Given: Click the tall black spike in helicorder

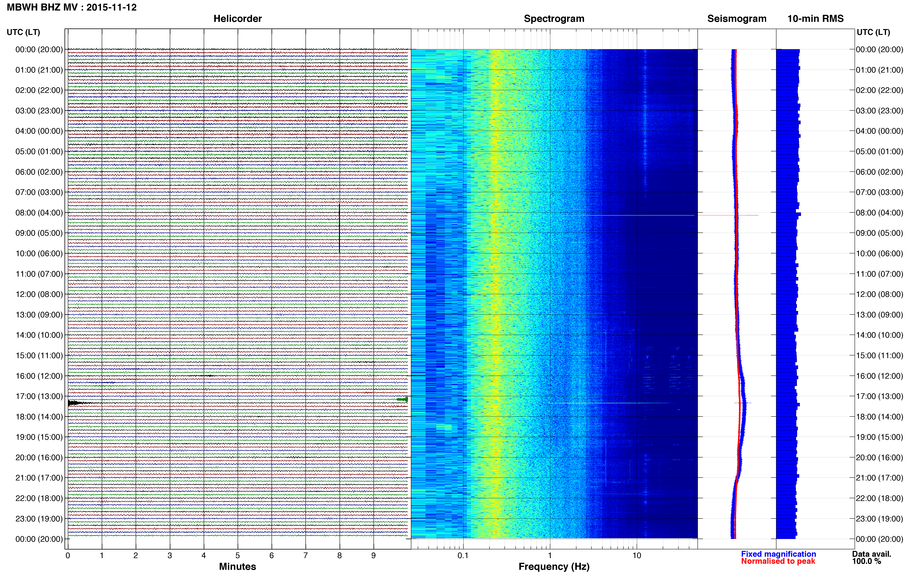Looking at the screenshot, I should (x=340, y=228).
